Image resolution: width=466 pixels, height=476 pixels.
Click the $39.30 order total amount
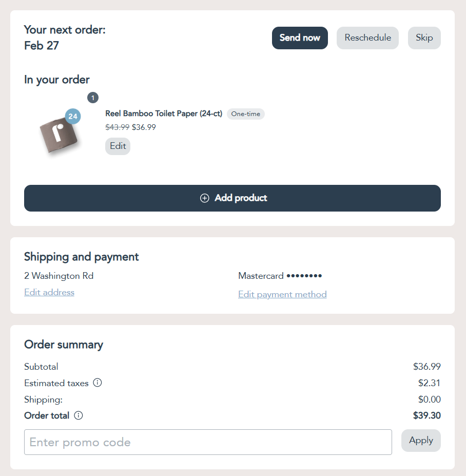[x=426, y=415]
